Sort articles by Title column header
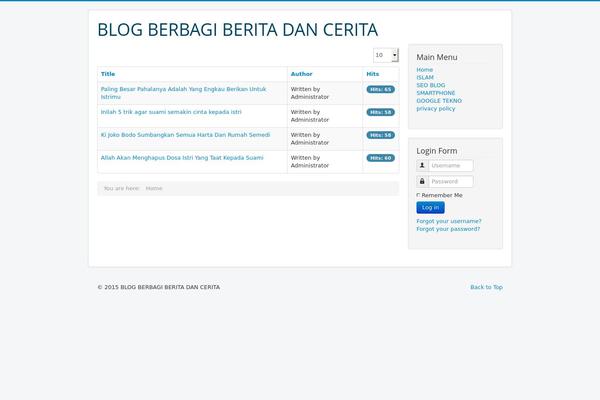 pos(108,74)
